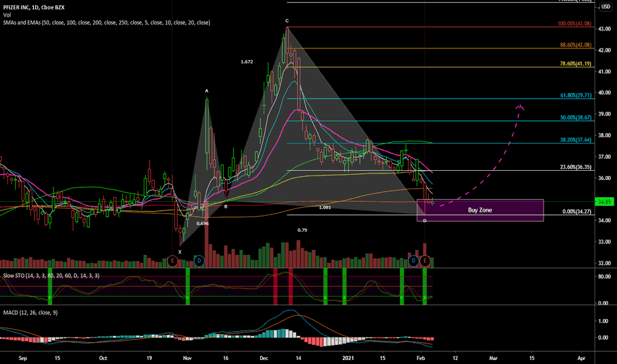Open the earnings marker E in late October
The image size is (617, 364).
pos(172,261)
